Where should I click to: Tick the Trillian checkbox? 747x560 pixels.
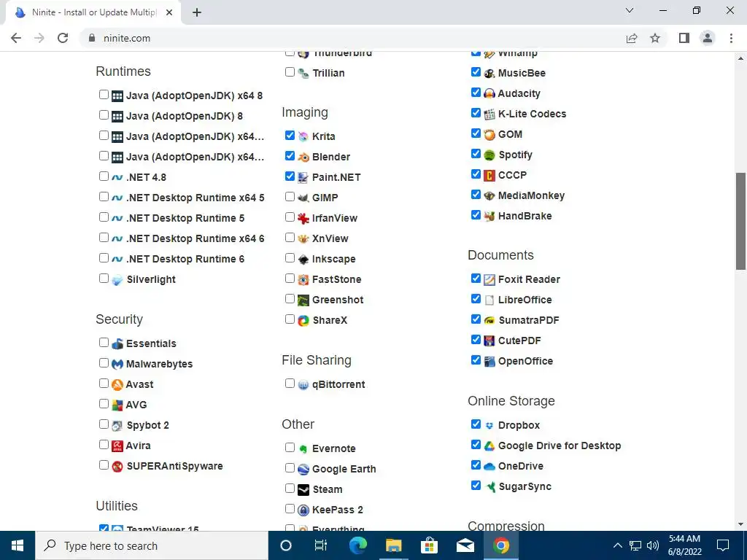tap(290, 72)
